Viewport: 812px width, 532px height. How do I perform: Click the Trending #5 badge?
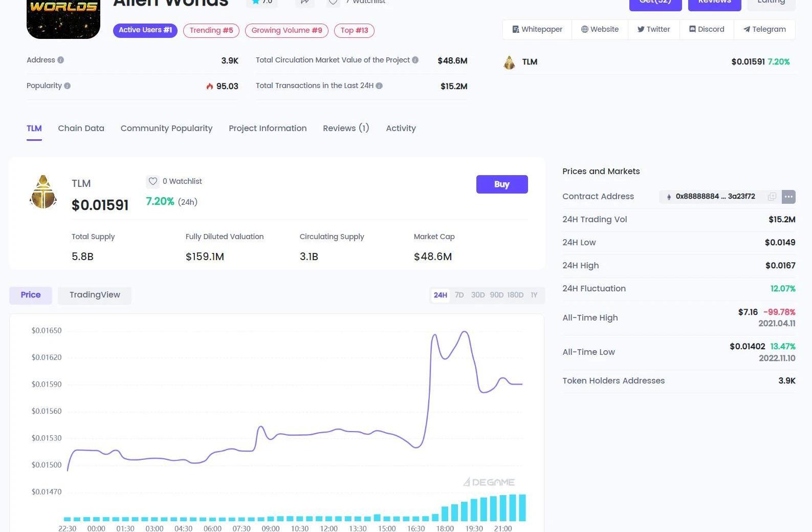tap(211, 30)
